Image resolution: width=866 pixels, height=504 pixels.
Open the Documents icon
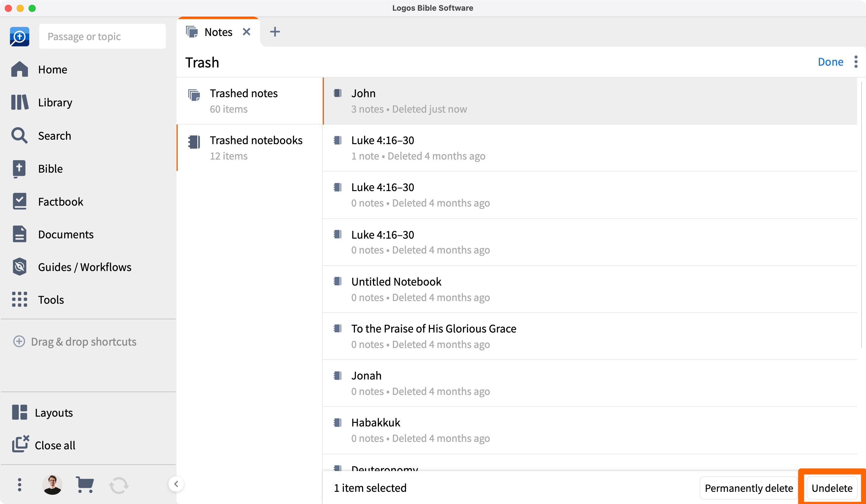pyautogui.click(x=20, y=234)
